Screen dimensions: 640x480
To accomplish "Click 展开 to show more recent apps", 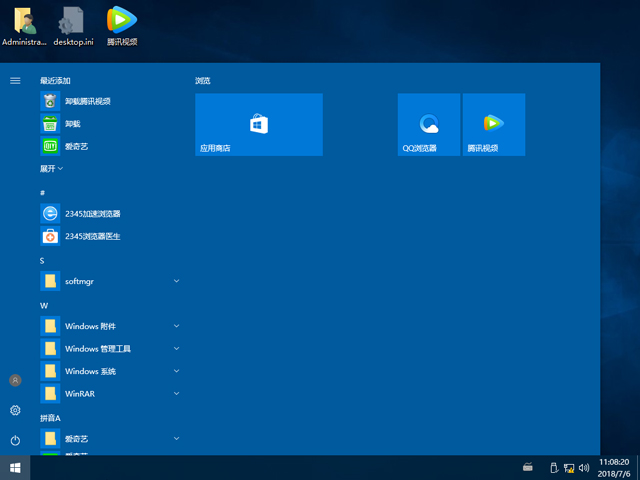I will pos(51,169).
